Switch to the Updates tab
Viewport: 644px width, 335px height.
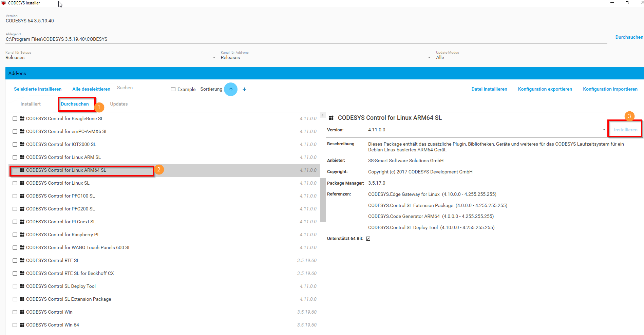point(119,104)
